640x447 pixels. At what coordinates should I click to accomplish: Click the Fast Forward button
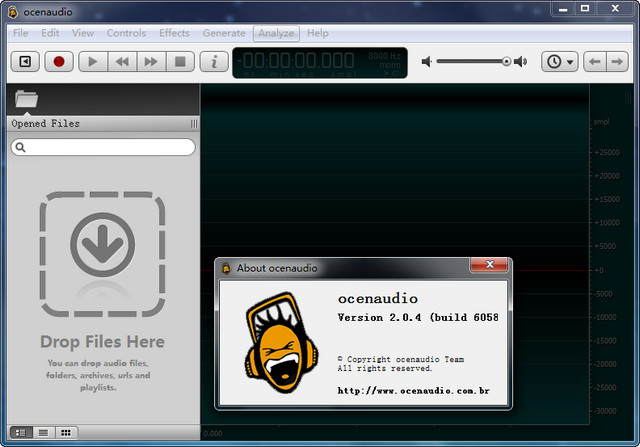(151, 62)
